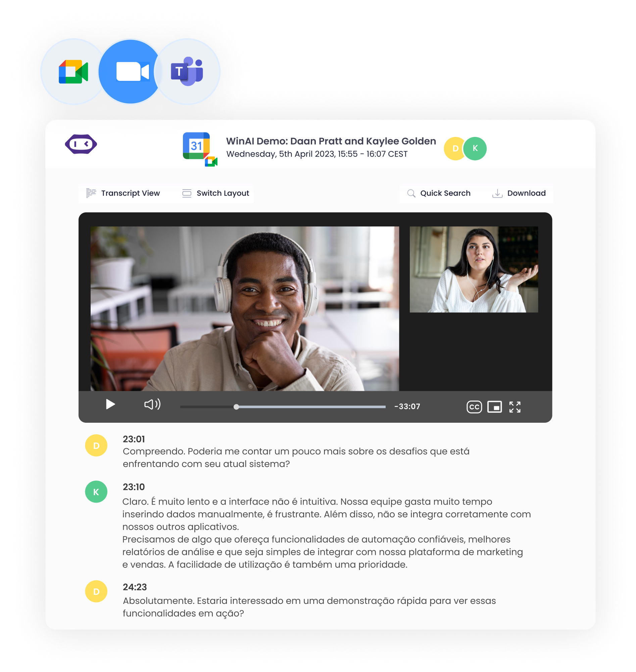636x672 pixels.
Task: Click the green K participant avatar in header
Action: pos(475,148)
